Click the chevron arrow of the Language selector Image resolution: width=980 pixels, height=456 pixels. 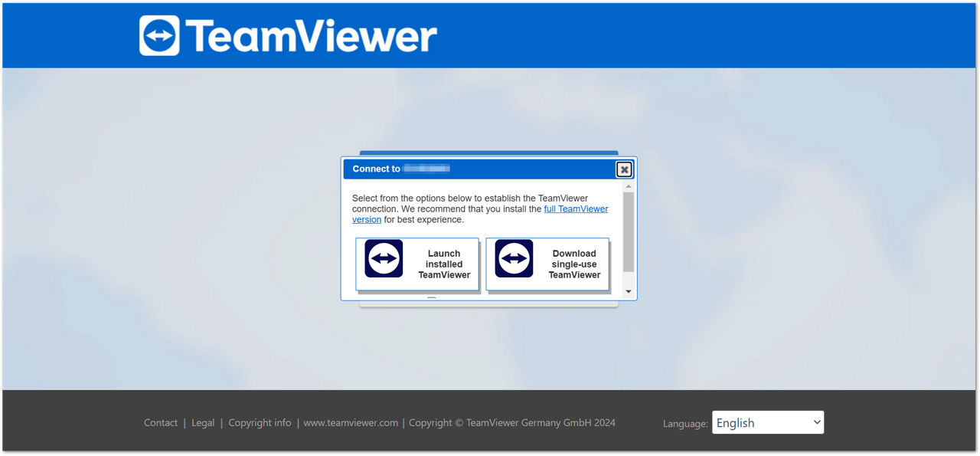(x=817, y=422)
